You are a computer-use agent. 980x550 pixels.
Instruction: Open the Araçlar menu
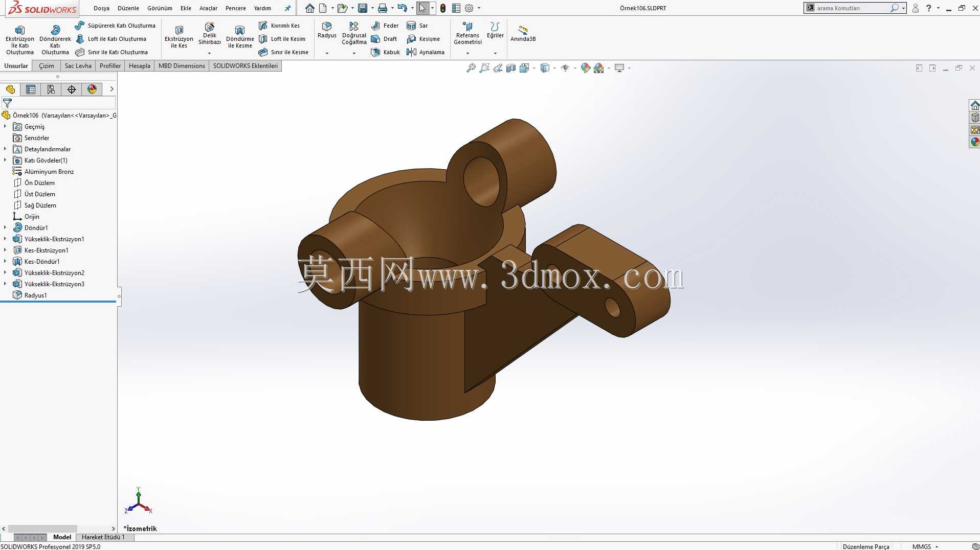pos(208,8)
